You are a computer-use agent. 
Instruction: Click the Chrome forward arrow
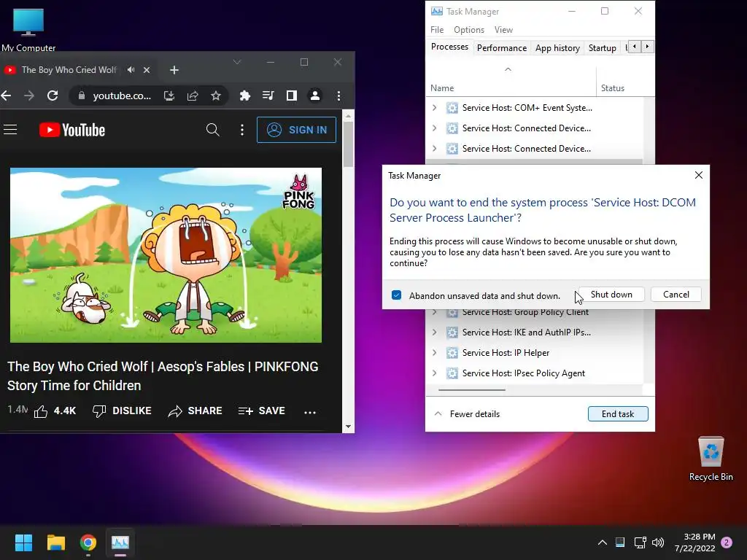pyautogui.click(x=29, y=96)
